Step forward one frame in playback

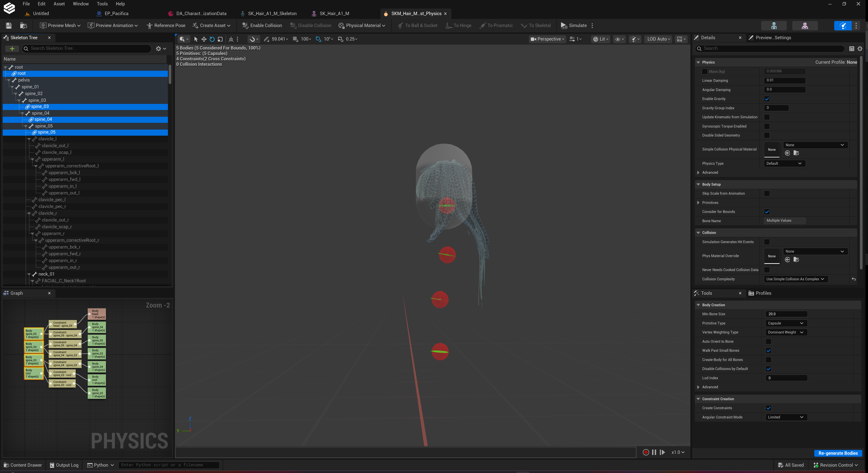(662, 452)
